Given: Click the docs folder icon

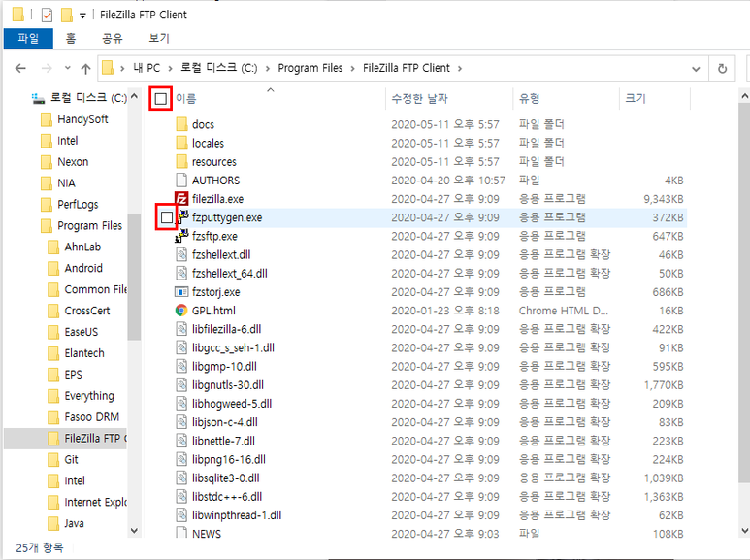Looking at the screenshot, I should click(x=181, y=124).
